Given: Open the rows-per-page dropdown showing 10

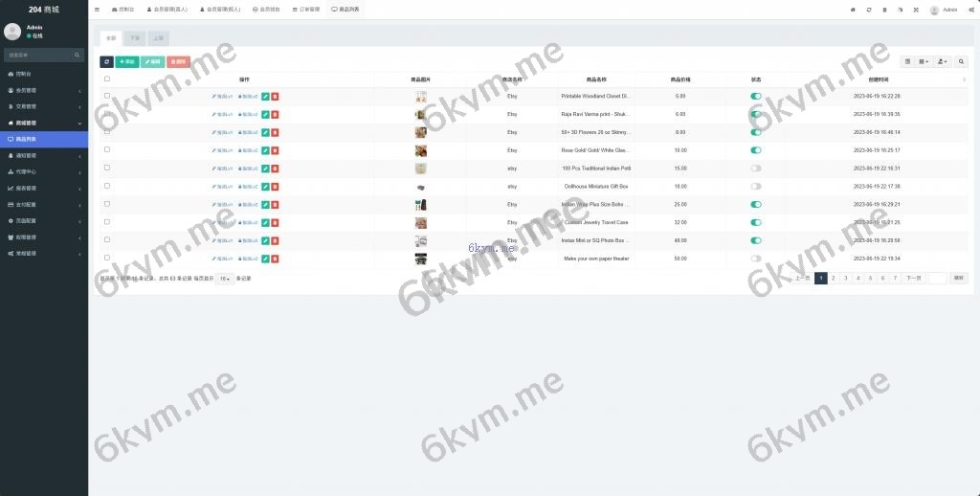Looking at the screenshot, I should (x=224, y=279).
